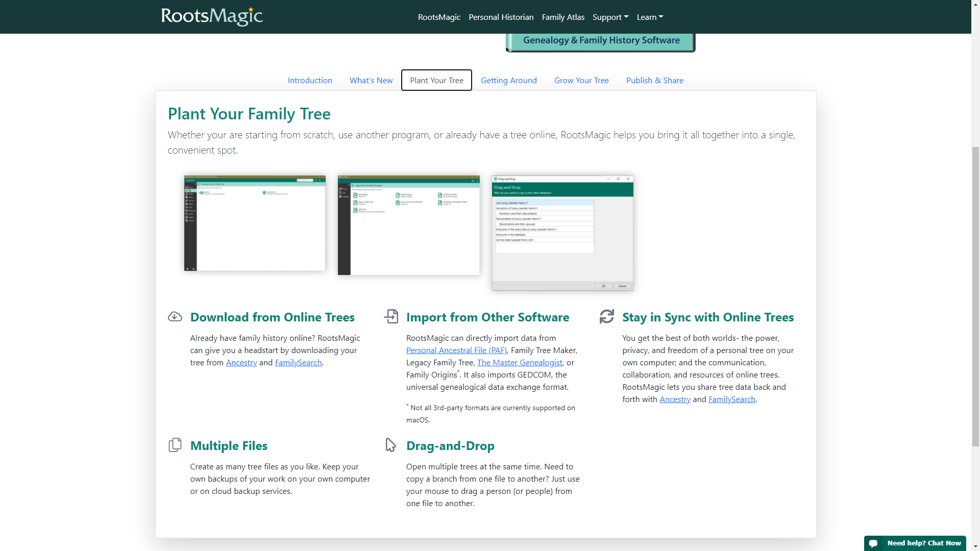The image size is (980, 551).
Task: Switch to the Introduction tab
Action: click(x=310, y=80)
